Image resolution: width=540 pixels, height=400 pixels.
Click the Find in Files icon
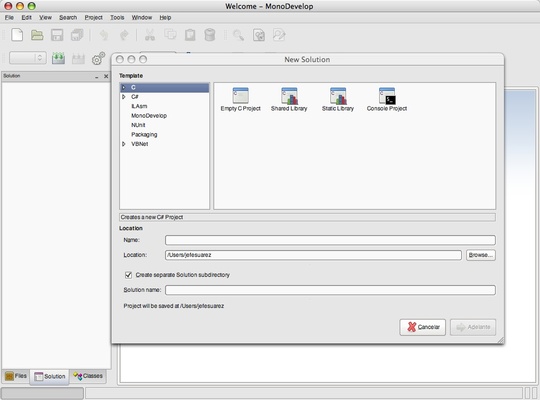(x=259, y=35)
